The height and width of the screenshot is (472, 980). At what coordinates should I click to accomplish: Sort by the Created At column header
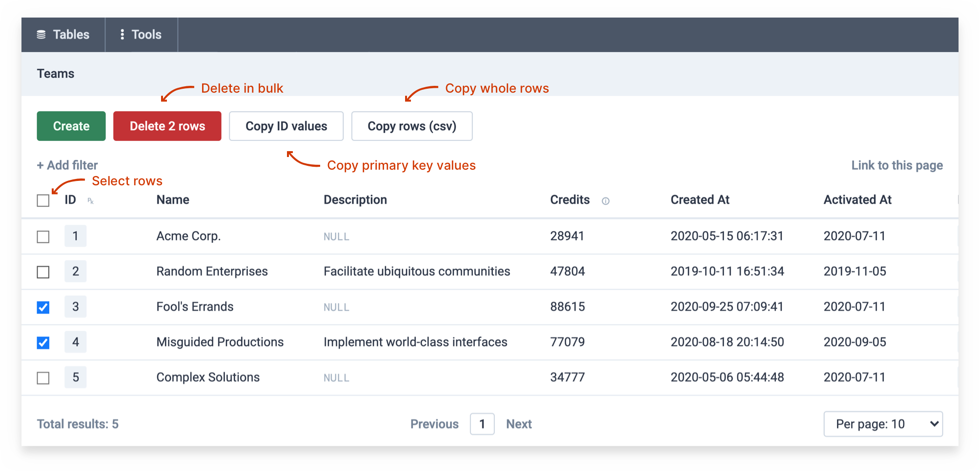(x=700, y=200)
